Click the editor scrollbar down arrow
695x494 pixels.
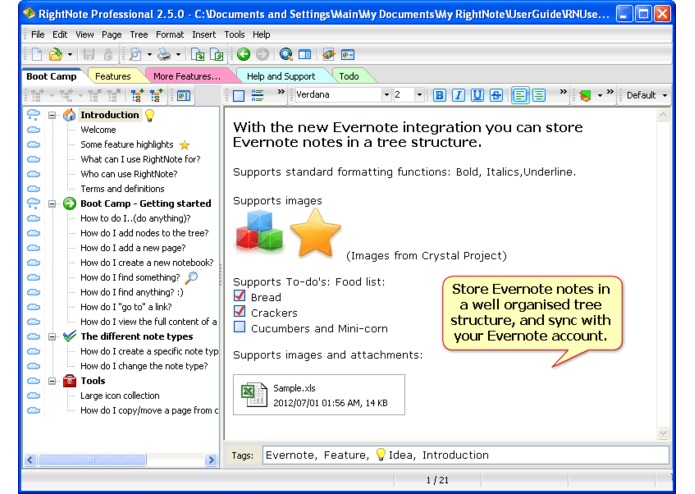[x=663, y=432]
